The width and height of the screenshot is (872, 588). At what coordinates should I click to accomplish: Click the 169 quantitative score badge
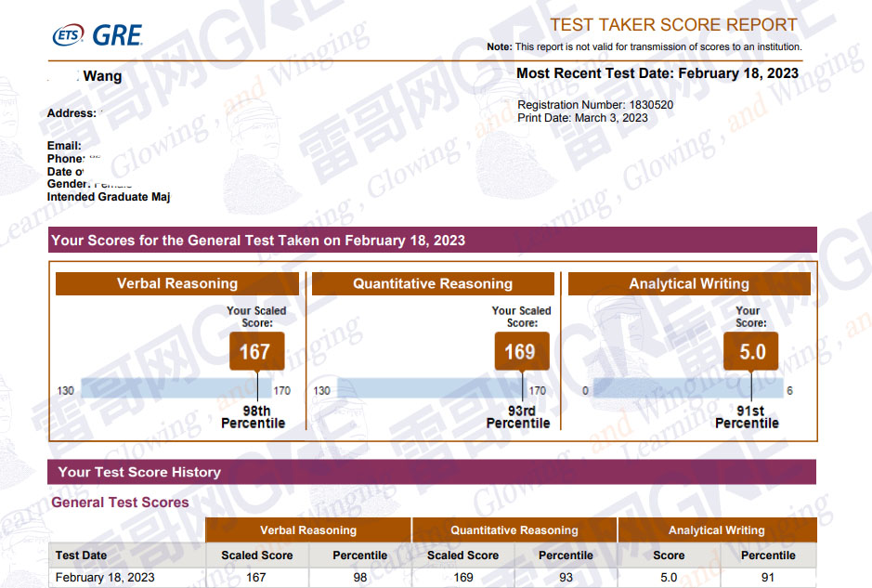pos(522,351)
